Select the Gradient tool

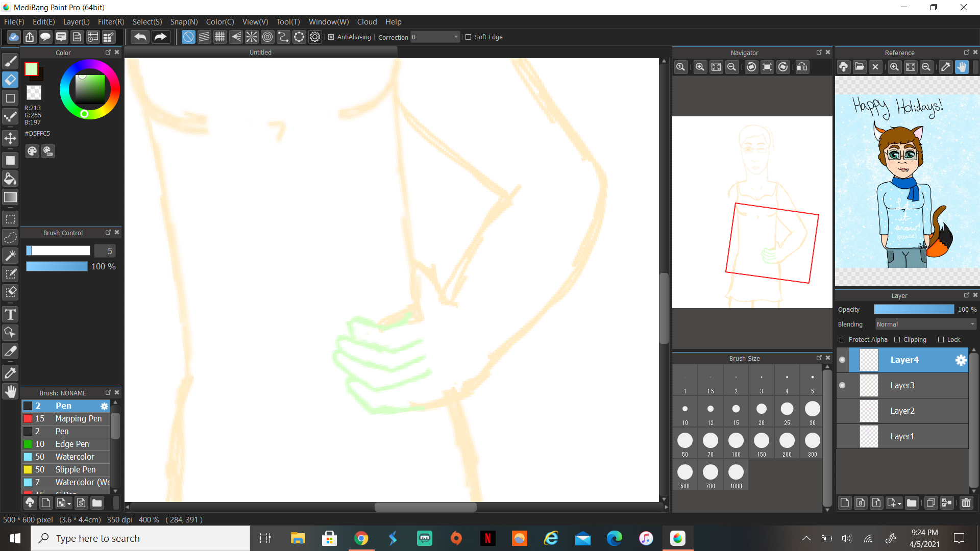click(x=10, y=197)
